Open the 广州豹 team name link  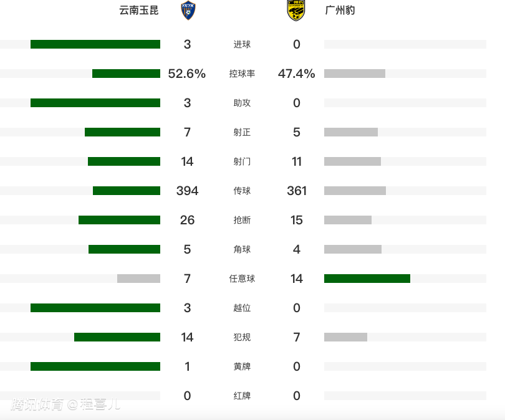[x=340, y=11]
